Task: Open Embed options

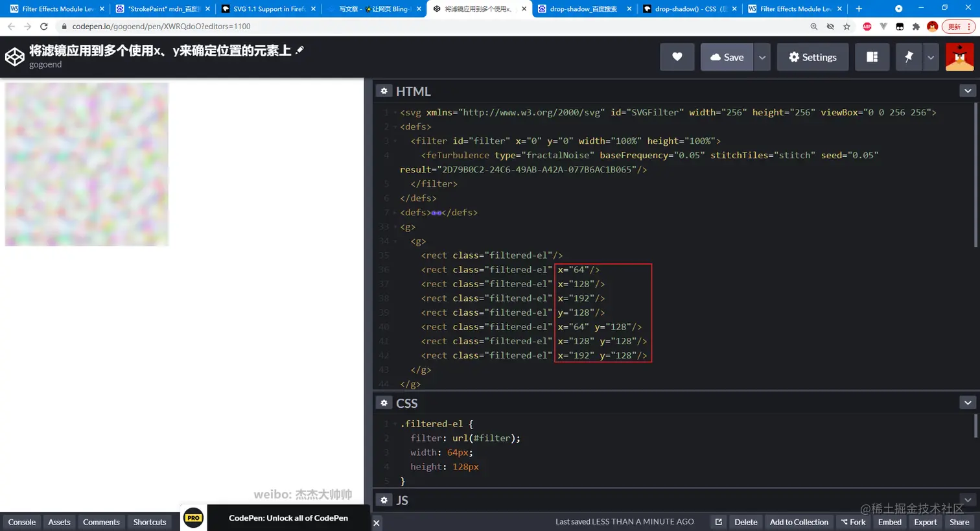Action: (x=889, y=522)
